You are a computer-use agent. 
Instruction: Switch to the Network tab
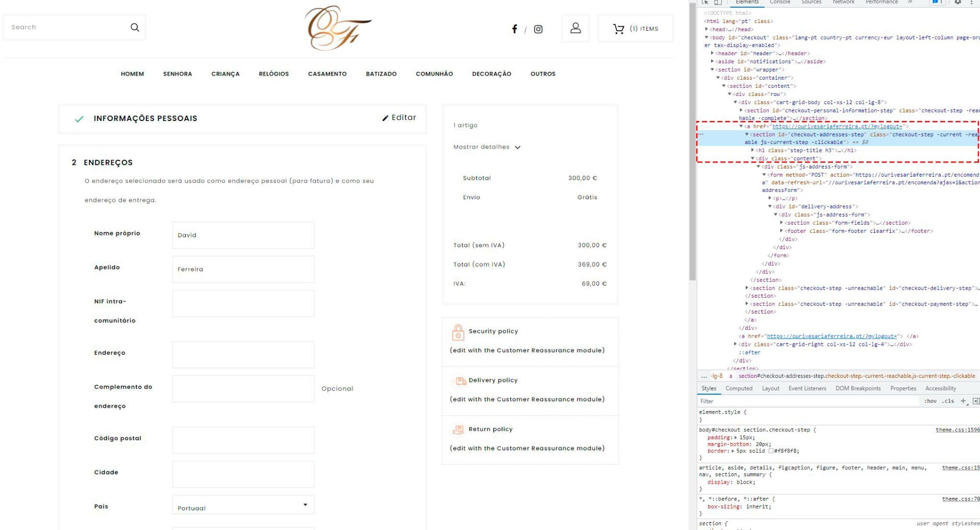click(844, 2)
